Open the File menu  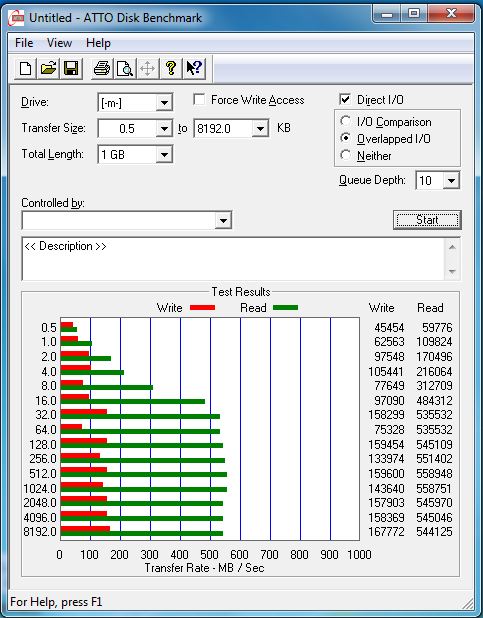24,43
